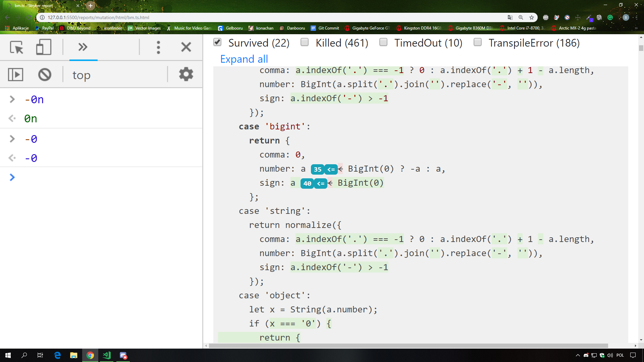
Task: Open the Git Commit bookmark
Action: click(x=325, y=28)
